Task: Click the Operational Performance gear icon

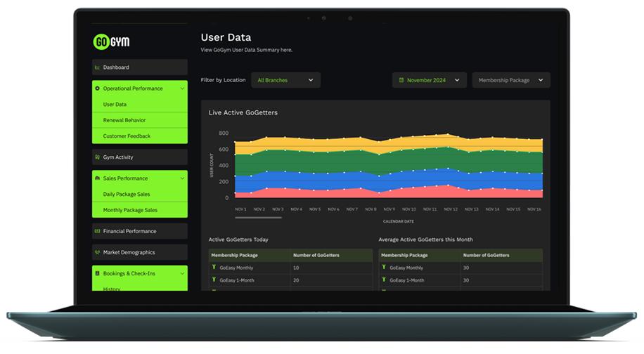Action: (x=97, y=88)
